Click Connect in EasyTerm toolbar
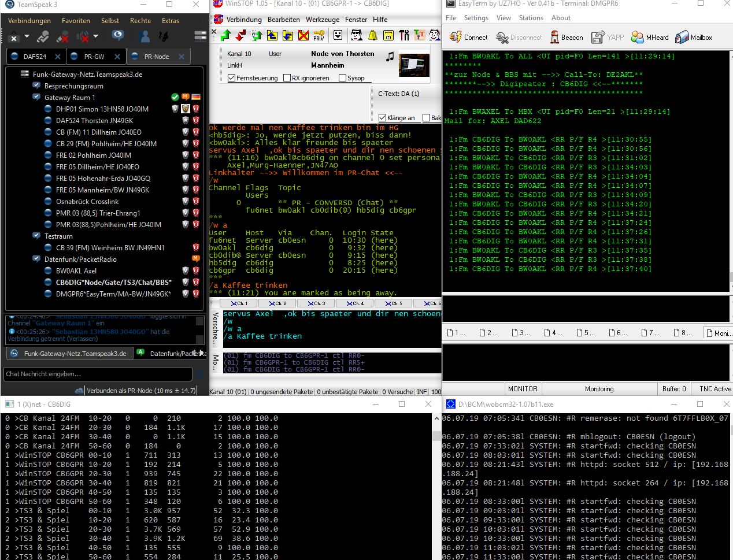This screenshot has width=733, height=560. pyautogui.click(x=468, y=38)
